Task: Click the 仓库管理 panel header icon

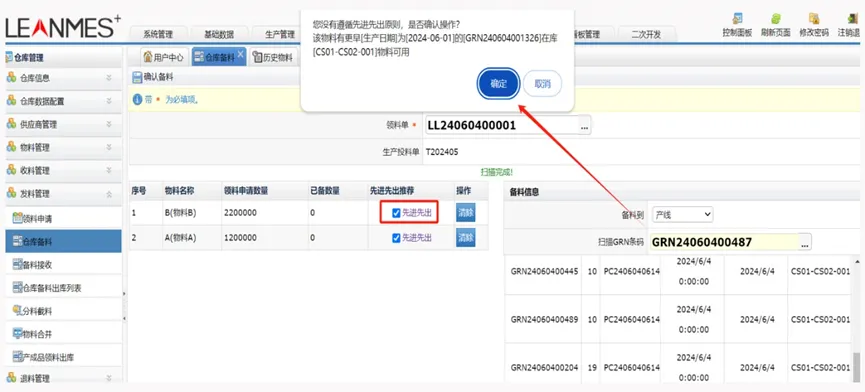Action: pyautogui.click(x=9, y=57)
